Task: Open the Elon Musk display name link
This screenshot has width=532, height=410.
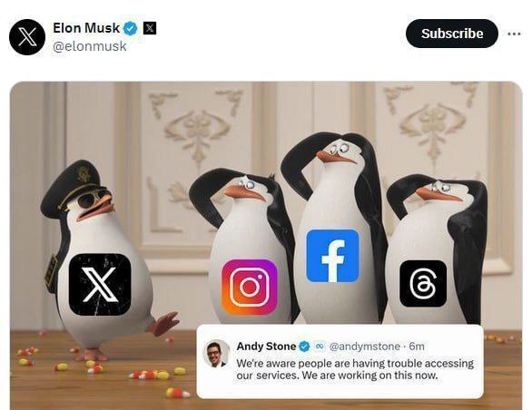Action: [86, 28]
